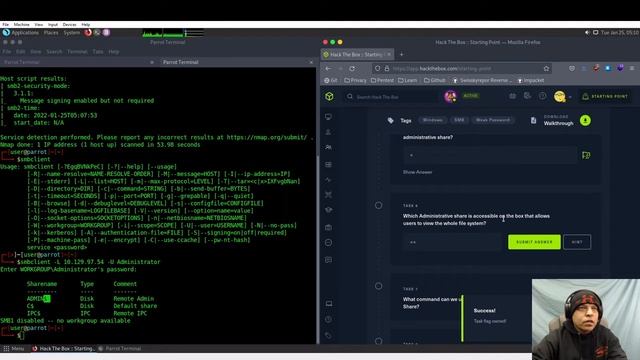Click the Parrot logo beside Applications
The height and width of the screenshot is (360, 640).
point(6,33)
